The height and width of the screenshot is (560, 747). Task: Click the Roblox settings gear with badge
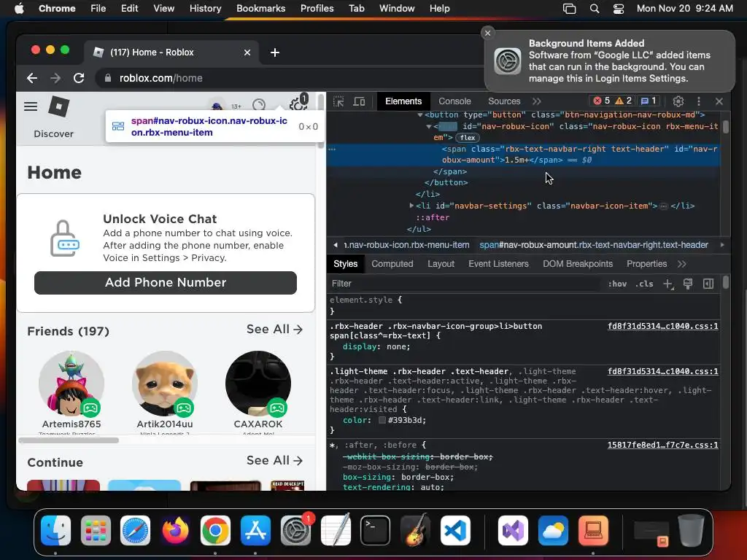298,104
